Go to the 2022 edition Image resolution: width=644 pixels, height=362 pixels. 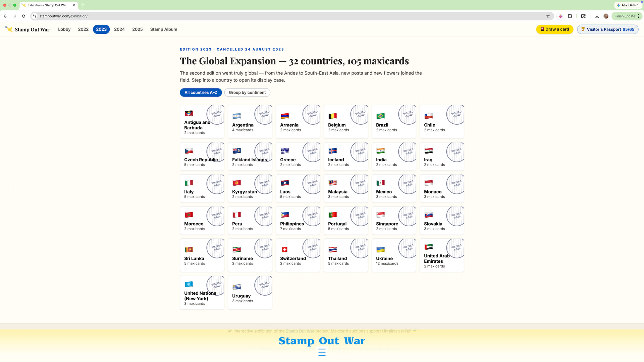pos(83,29)
